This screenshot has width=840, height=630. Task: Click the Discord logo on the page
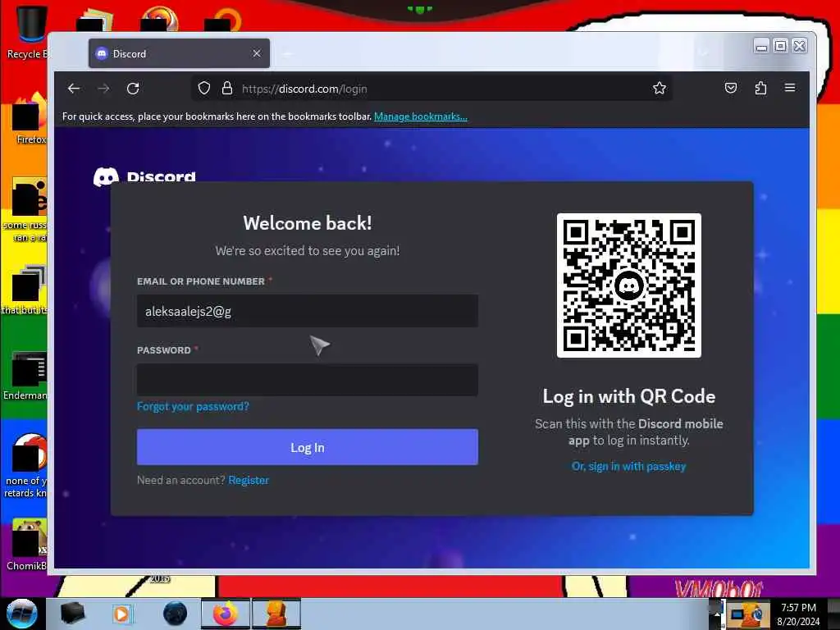point(144,177)
